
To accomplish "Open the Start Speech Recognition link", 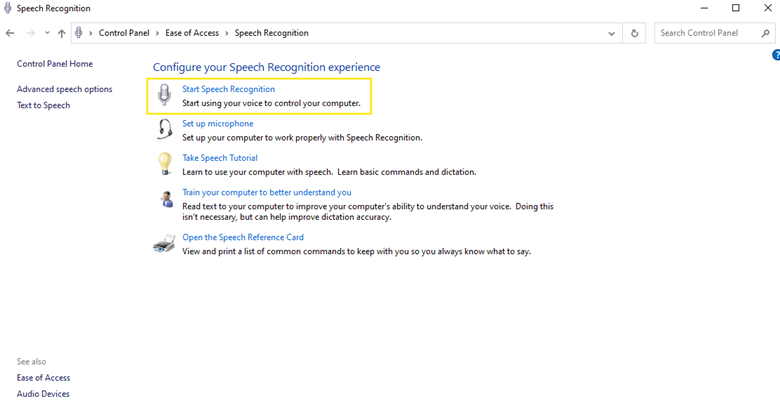I will [228, 89].
